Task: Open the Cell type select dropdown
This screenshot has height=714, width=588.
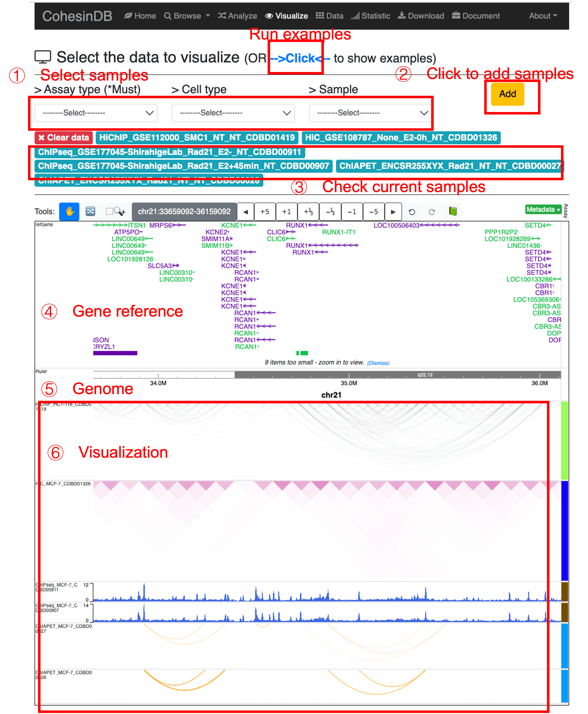Action: tap(233, 113)
